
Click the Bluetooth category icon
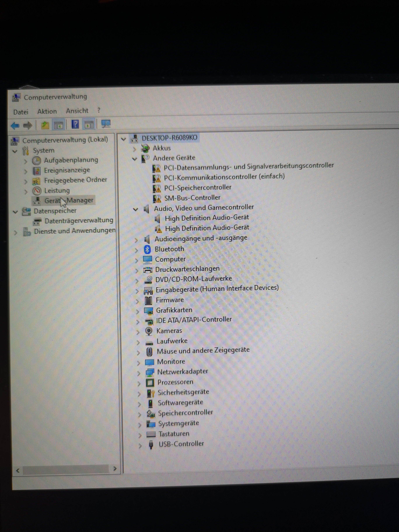pos(147,249)
